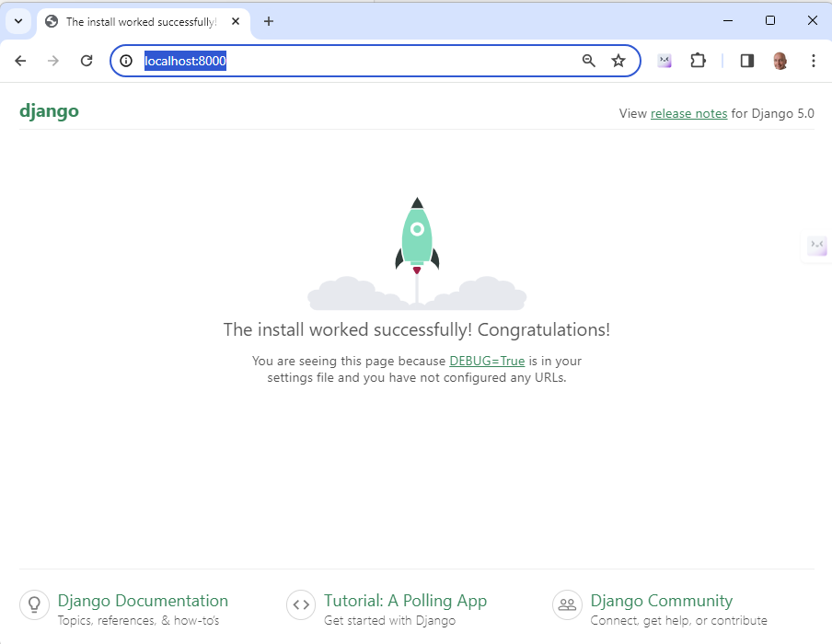Bookmark this tab with the star icon

(x=618, y=61)
